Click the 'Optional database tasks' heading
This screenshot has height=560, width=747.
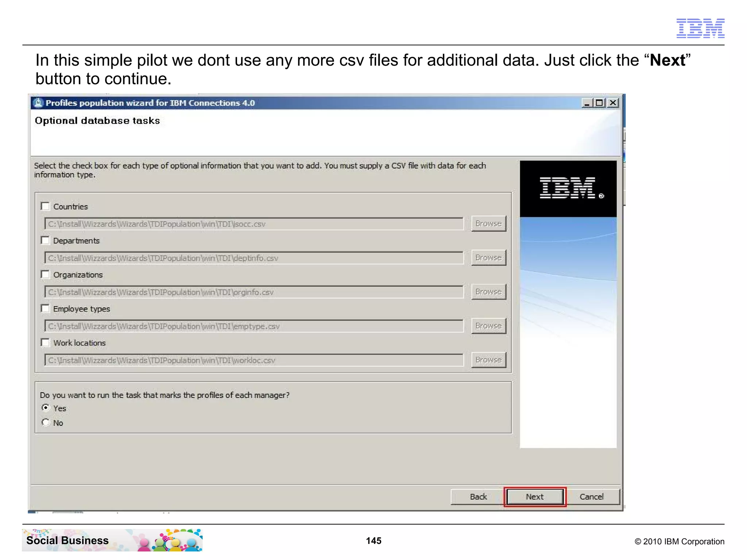pyautogui.click(x=97, y=121)
